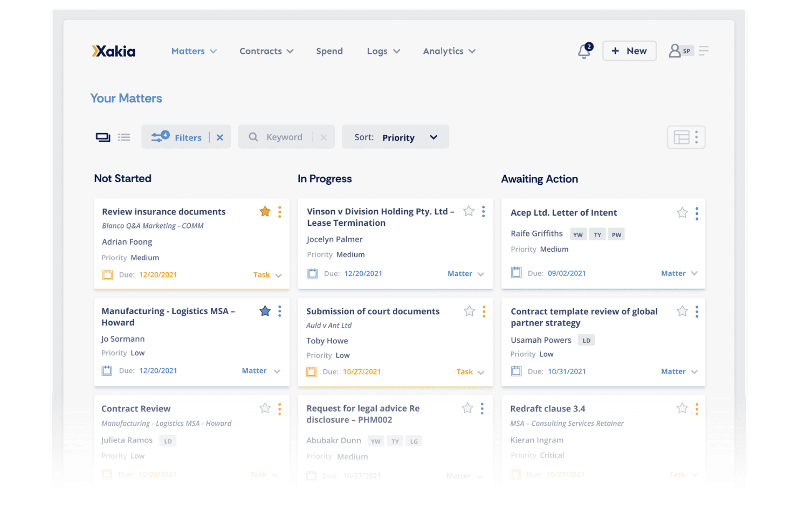
Task: Open options for Acep Ltd. card
Action: point(697,213)
